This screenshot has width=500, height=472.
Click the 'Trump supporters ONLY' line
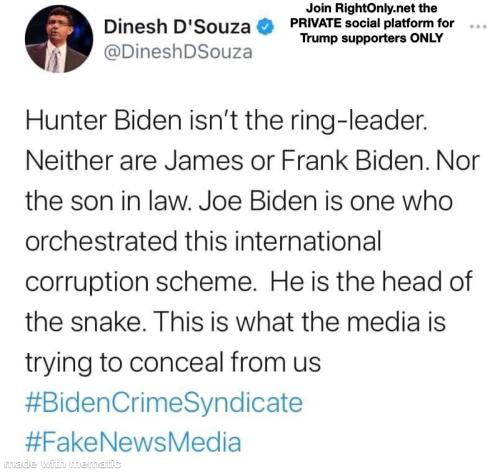(372, 38)
